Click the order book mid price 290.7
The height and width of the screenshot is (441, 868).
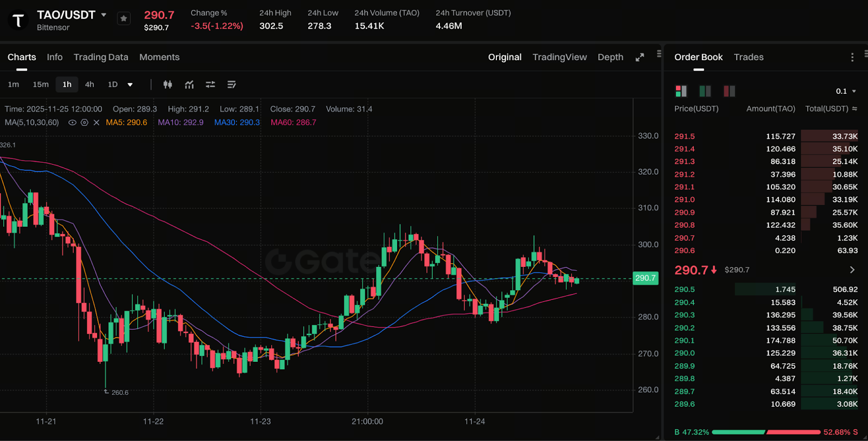coord(691,270)
